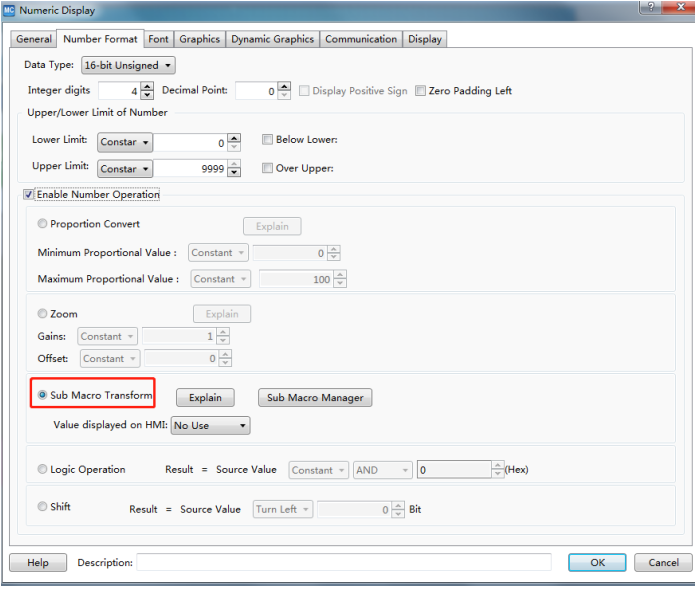Select the Logic Operation radio button
699x589 pixels.
[42, 469]
